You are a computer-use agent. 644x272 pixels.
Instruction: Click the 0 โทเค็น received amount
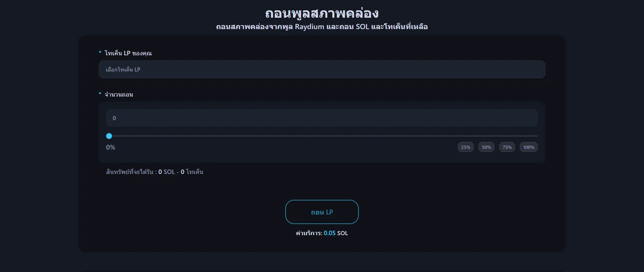click(192, 172)
